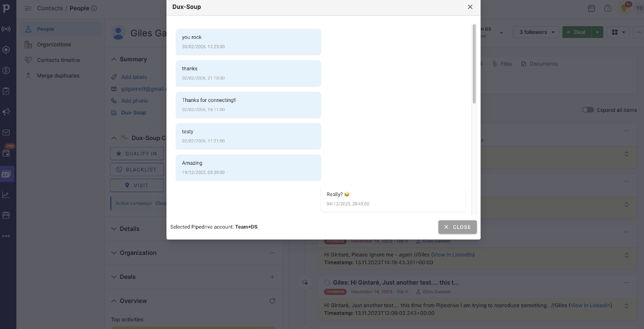
Task: Expand the Details section
Action: tap(114, 229)
